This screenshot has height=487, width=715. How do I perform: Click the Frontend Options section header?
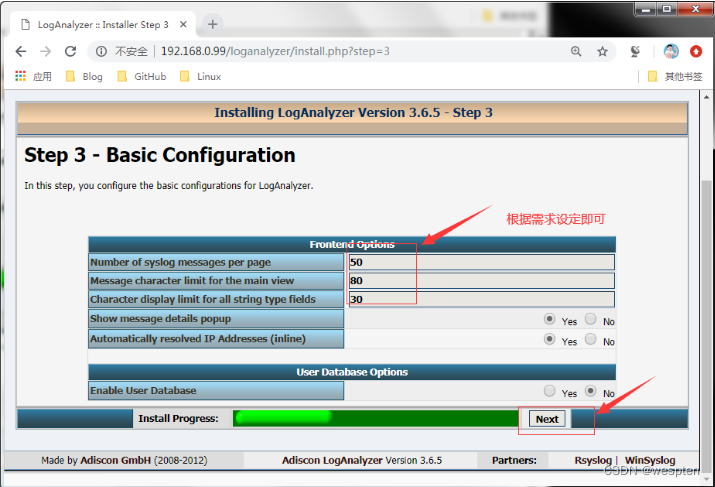click(x=352, y=244)
